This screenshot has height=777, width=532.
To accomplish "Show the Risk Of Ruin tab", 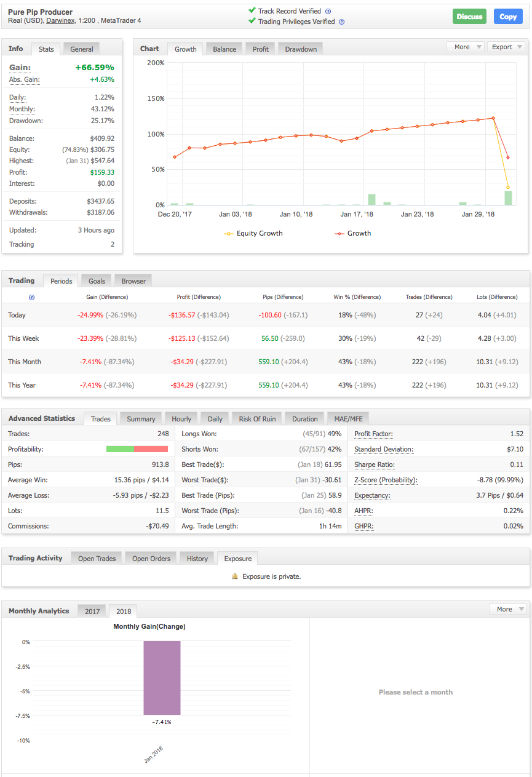I will [x=257, y=419].
